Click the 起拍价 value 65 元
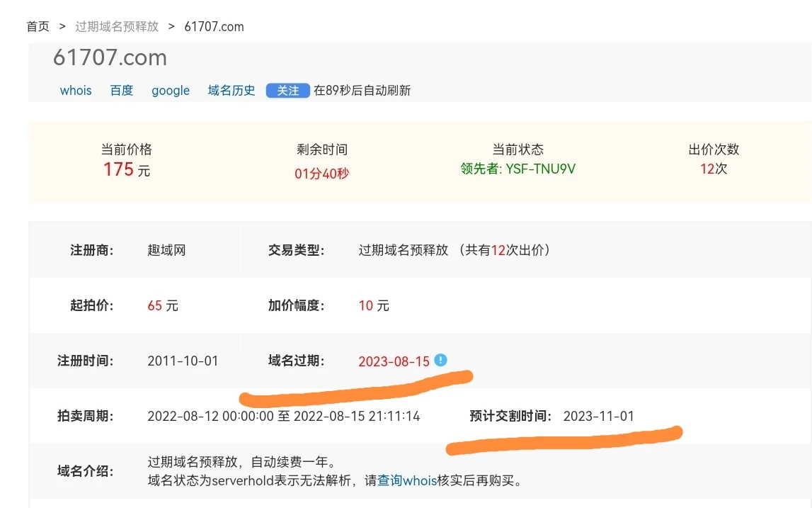Screen dimensions: 812x508 pos(163,306)
